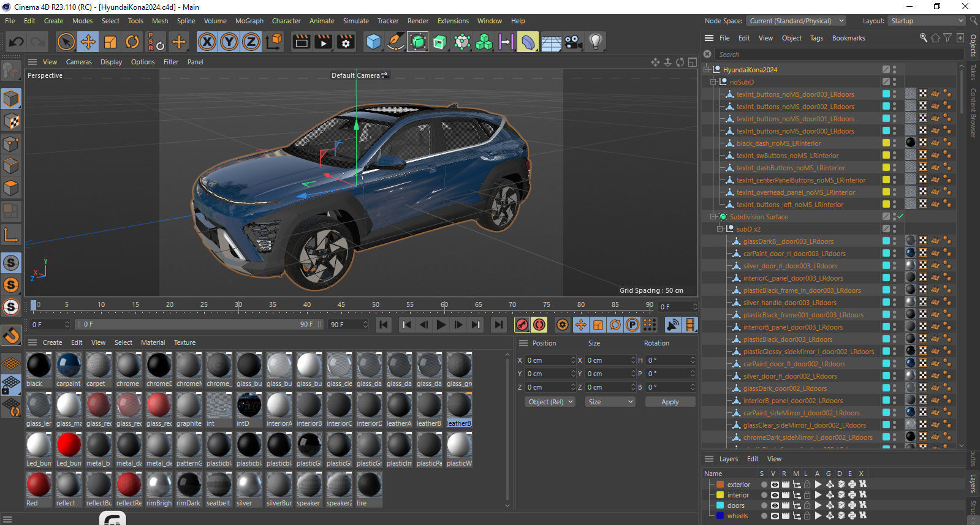The width and height of the screenshot is (980, 525).
Task: Switch to Texture mode checkered cube
Action: click(x=11, y=121)
